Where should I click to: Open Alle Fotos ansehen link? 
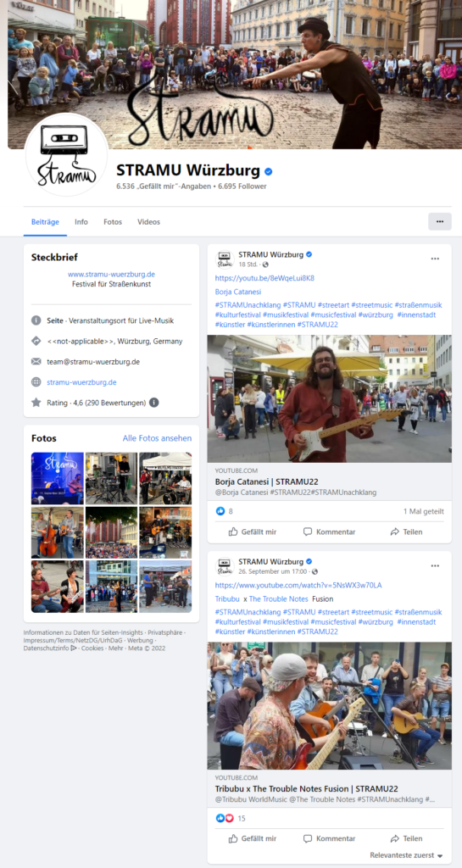(157, 438)
